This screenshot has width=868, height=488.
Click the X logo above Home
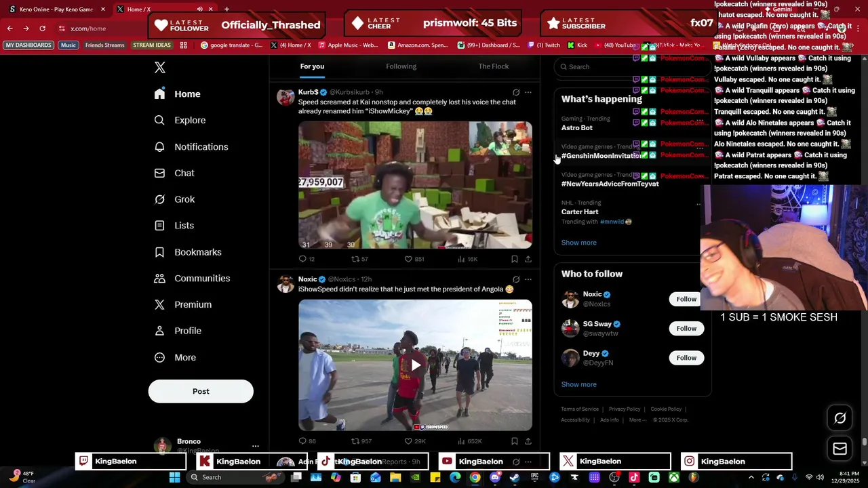point(159,67)
